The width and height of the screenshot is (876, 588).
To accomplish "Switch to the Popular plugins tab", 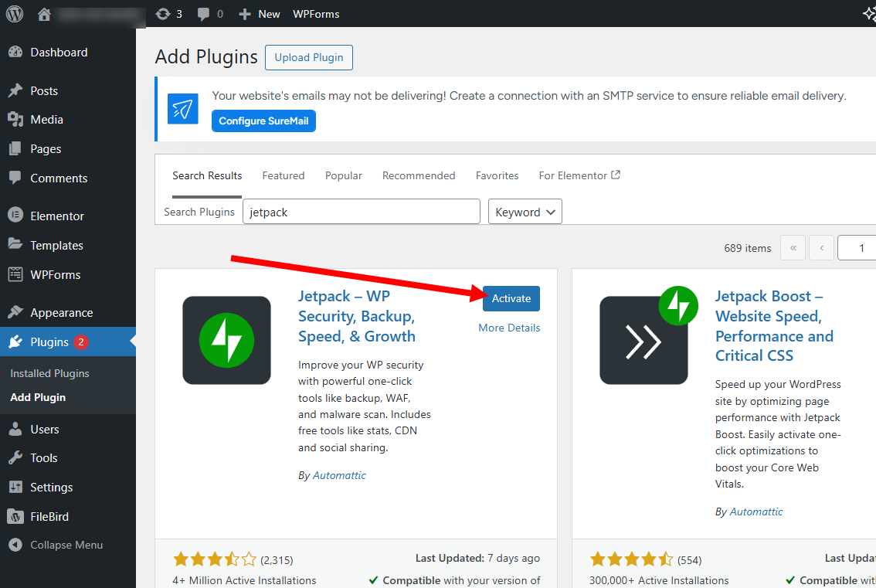I will pos(343,175).
